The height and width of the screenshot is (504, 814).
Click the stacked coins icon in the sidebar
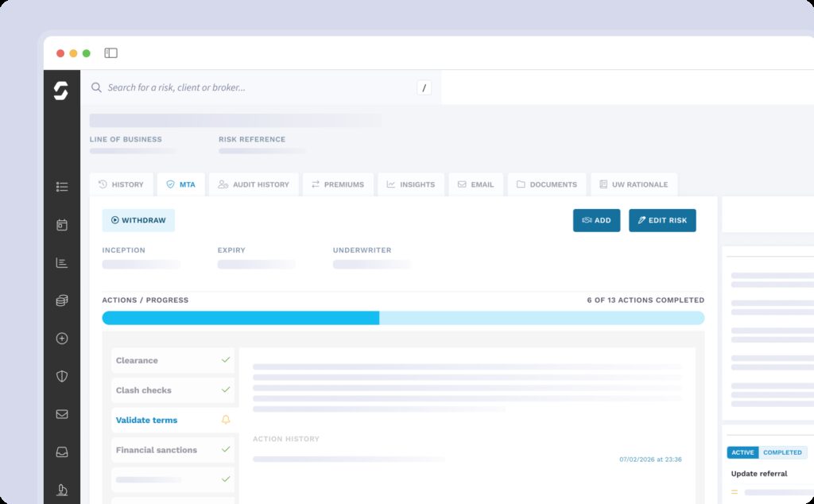[62, 300]
